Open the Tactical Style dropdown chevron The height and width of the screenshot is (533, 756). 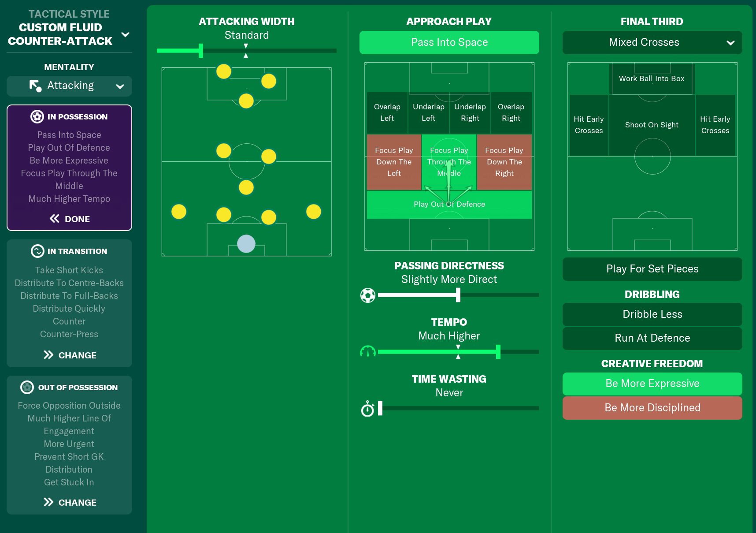point(125,34)
